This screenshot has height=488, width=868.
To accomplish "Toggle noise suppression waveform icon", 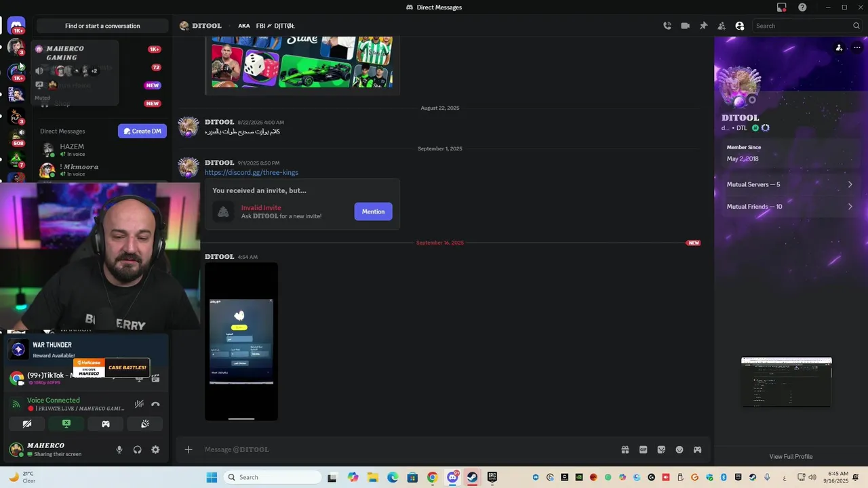I will [139, 404].
